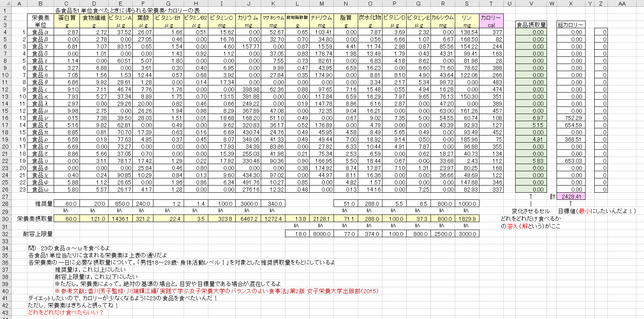
Task: Select column header C
Action: coord(66,4)
